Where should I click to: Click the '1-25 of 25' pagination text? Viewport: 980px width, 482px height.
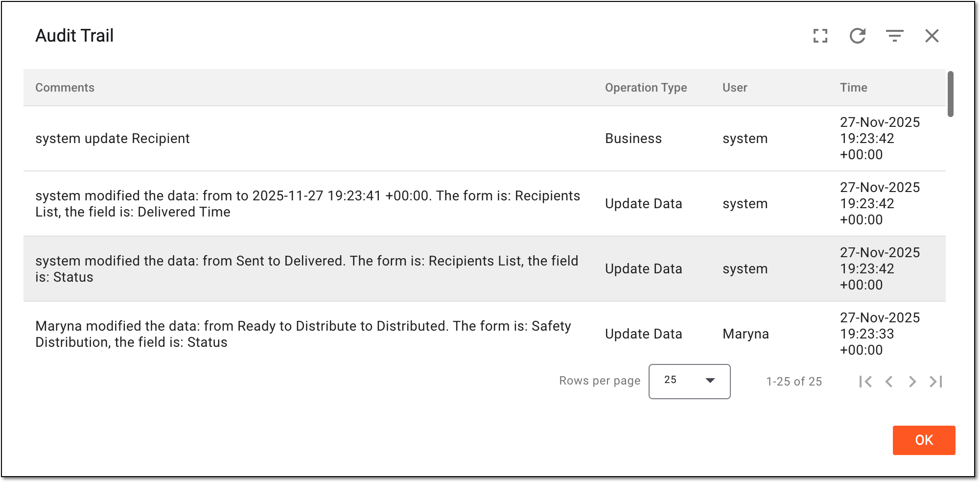click(794, 382)
